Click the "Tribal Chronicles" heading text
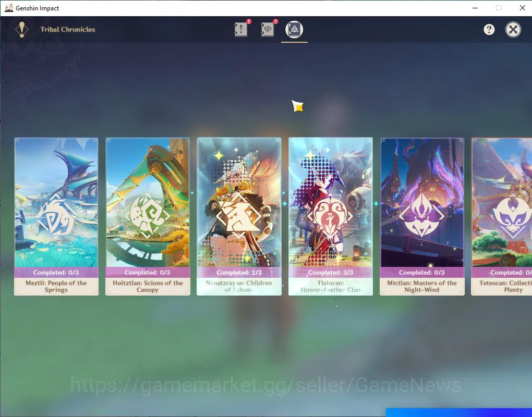This screenshot has width=532, height=417. tap(68, 30)
